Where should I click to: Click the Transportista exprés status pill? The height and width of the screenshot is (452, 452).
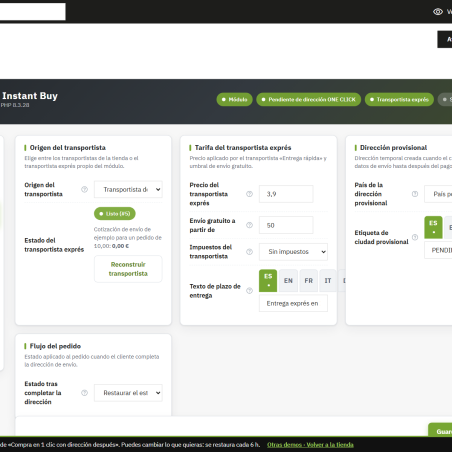click(x=399, y=99)
